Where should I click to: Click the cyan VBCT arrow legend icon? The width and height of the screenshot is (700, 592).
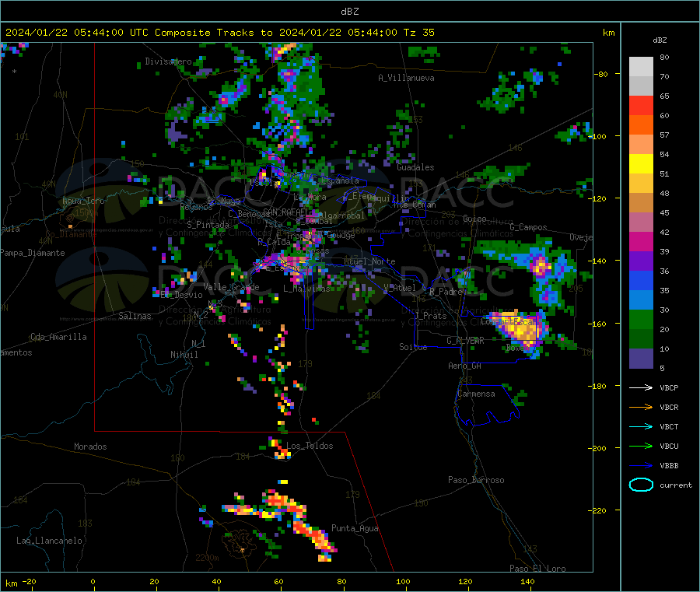pos(641,427)
